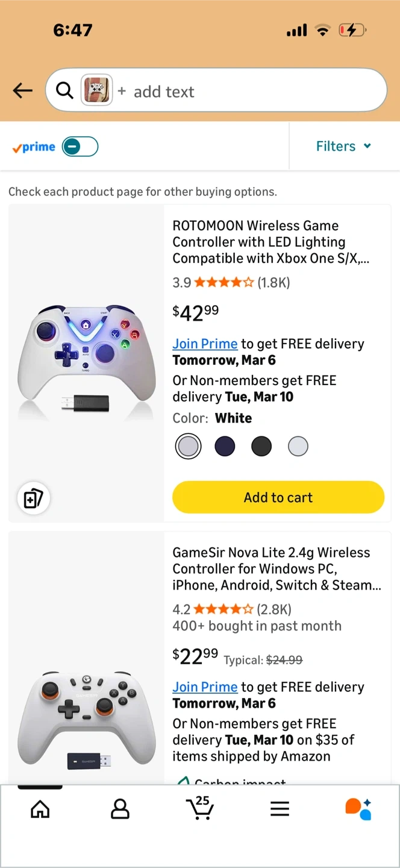Viewport: 400px width, 868px height.
Task: Tap the add text search field
Action: click(x=241, y=92)
